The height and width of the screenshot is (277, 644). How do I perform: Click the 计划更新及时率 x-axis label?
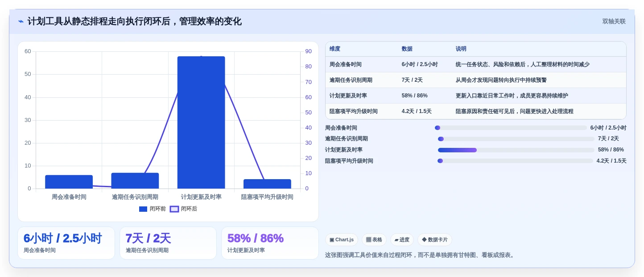(201, 197)
